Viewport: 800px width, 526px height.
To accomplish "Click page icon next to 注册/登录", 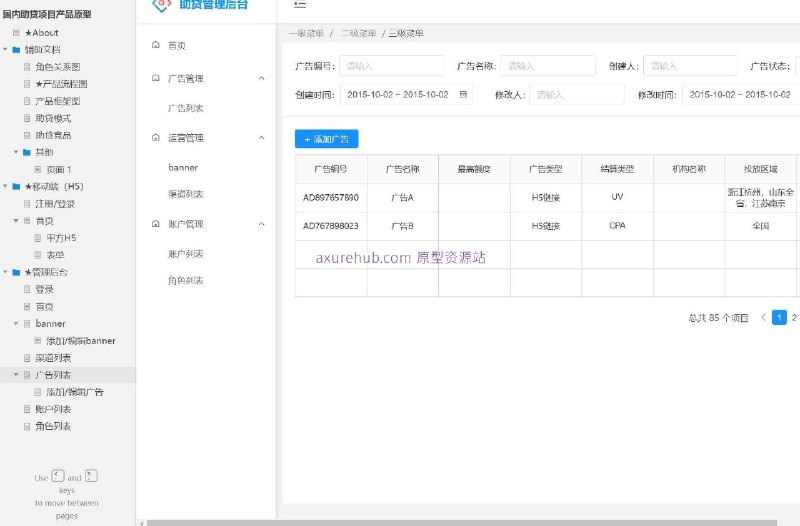I will tap(27, 204).
